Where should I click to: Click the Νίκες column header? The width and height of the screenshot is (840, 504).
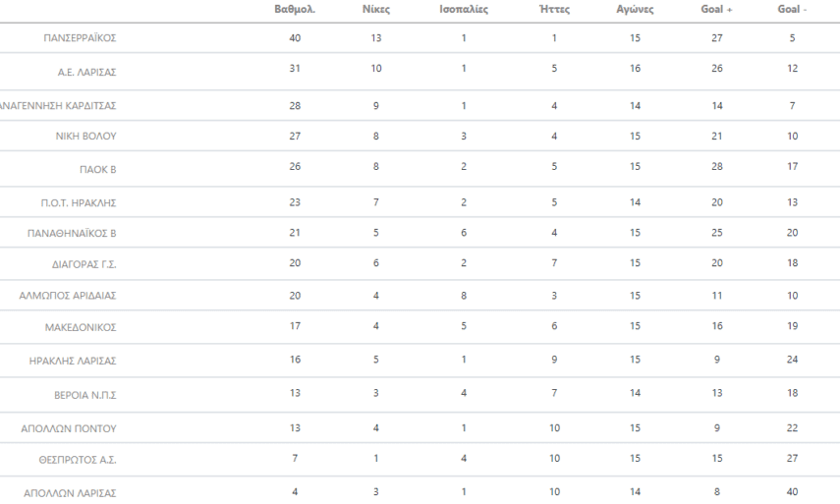pos(376,11)
